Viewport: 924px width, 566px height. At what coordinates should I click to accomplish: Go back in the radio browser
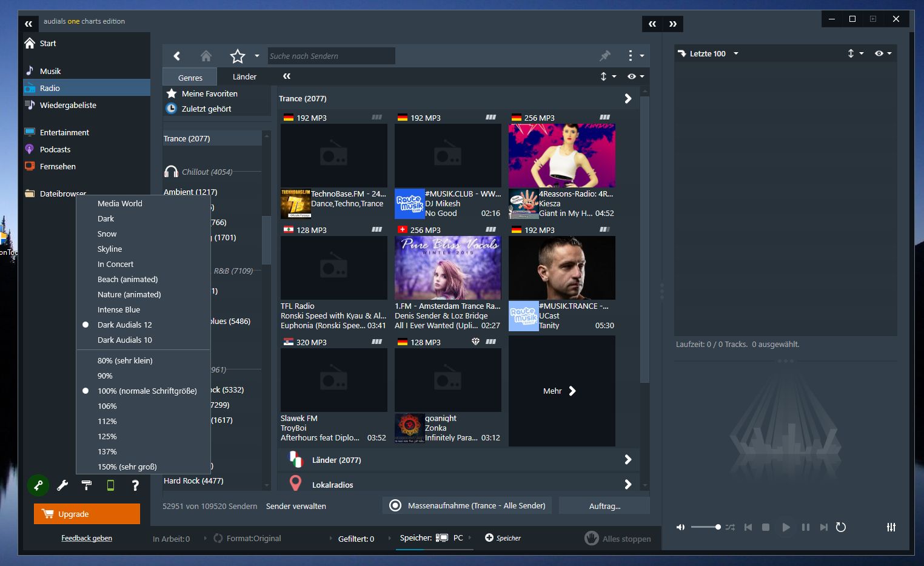(176, 56)
